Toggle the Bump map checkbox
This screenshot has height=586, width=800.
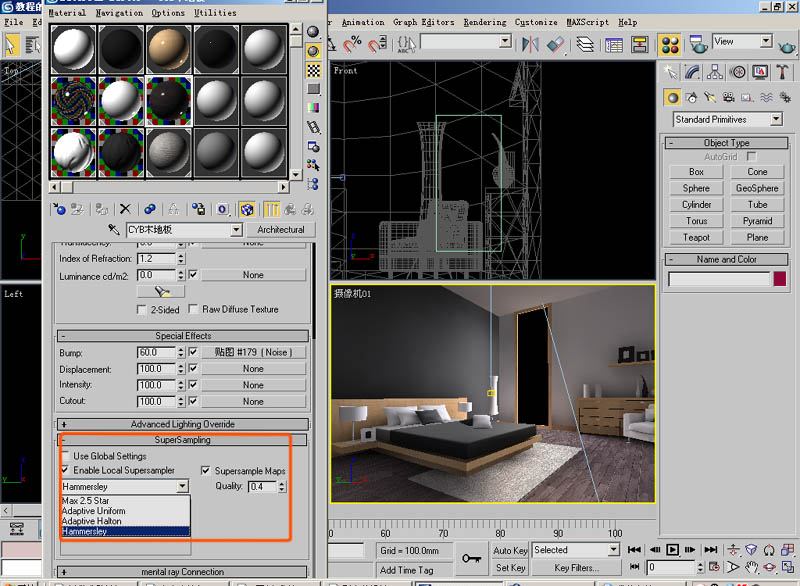tap(193, 352)
